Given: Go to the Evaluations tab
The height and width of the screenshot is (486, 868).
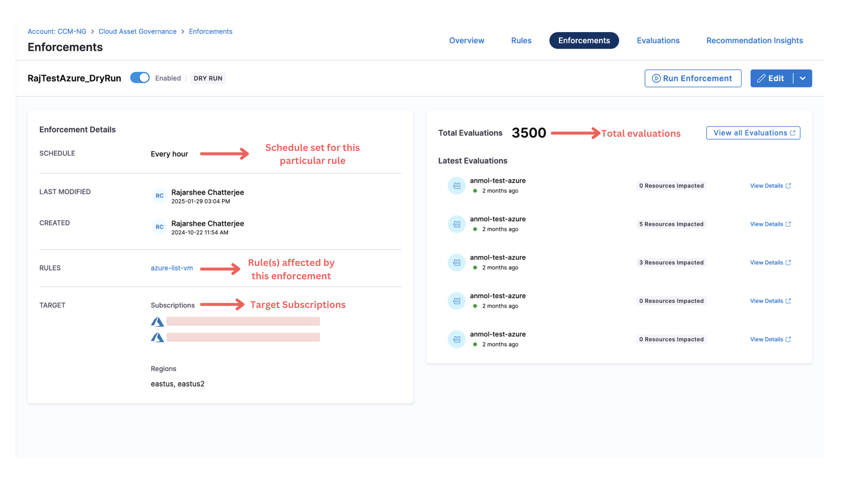Looking at the screenshot, I should click(658, 40).
